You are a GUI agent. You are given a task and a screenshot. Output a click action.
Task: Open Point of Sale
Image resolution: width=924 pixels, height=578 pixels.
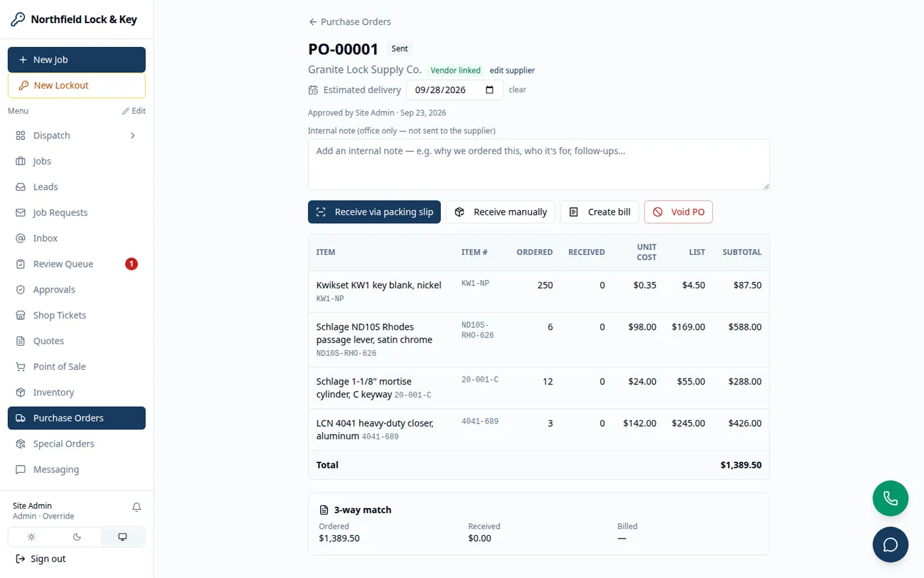point(77,367)
